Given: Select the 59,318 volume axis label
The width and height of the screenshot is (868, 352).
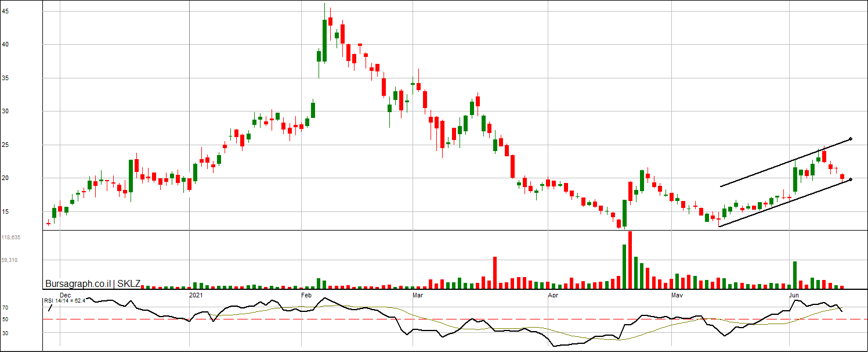Looking at the screenshot, I should pos(10,260).
